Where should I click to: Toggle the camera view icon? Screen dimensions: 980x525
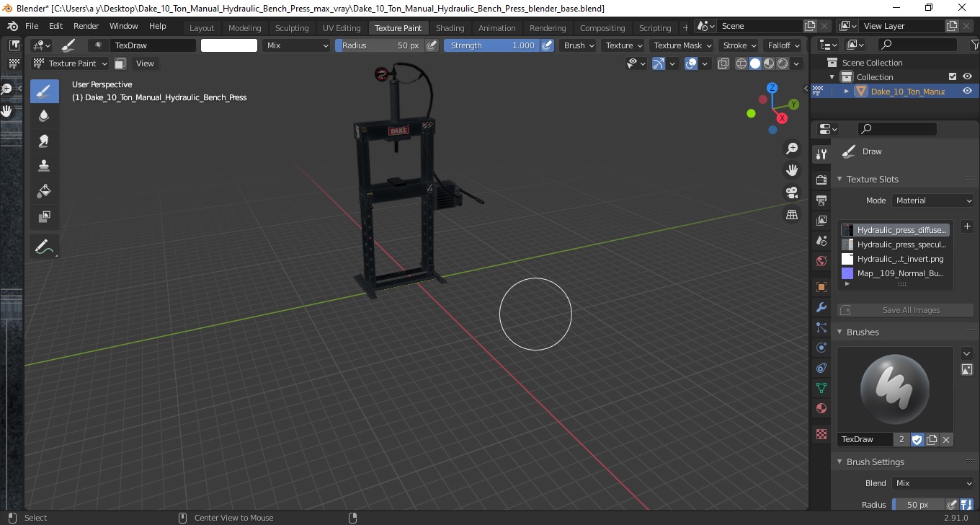[x=792, y=193]
